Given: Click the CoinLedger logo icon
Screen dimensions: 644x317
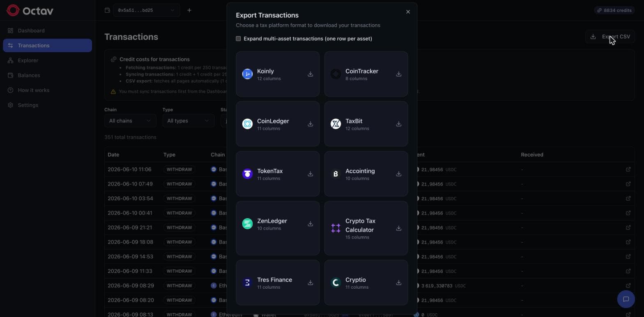Looking at the screenshot, I should (247, 124).
